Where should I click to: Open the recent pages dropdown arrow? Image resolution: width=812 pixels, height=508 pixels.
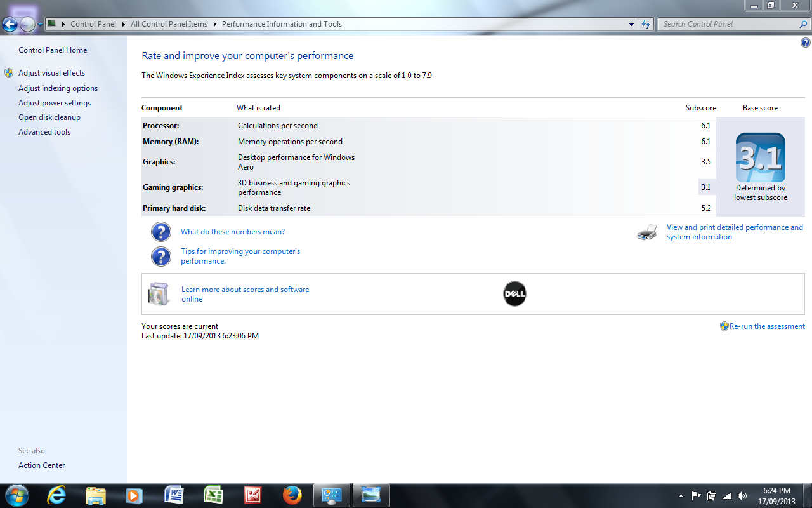pos(40,25)
